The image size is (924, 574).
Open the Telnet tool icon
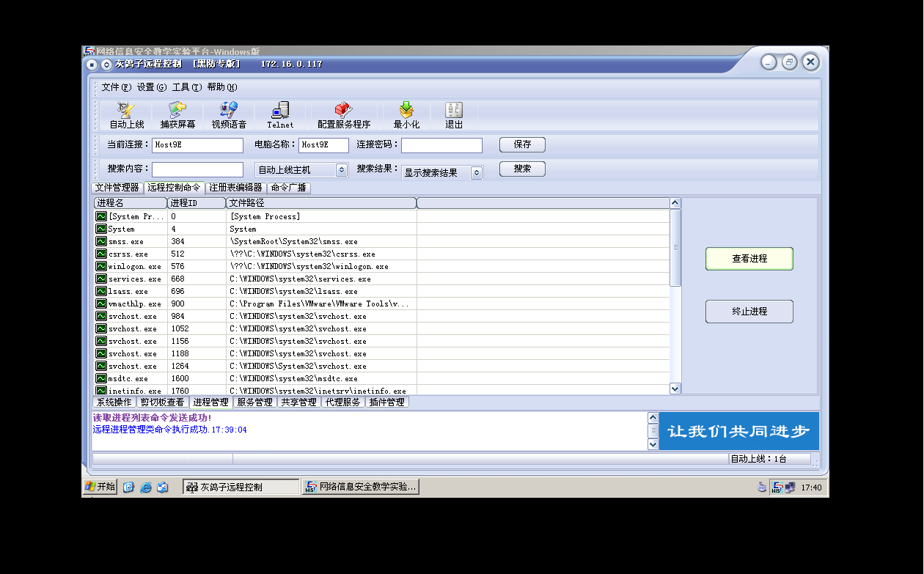coord(279,115)
